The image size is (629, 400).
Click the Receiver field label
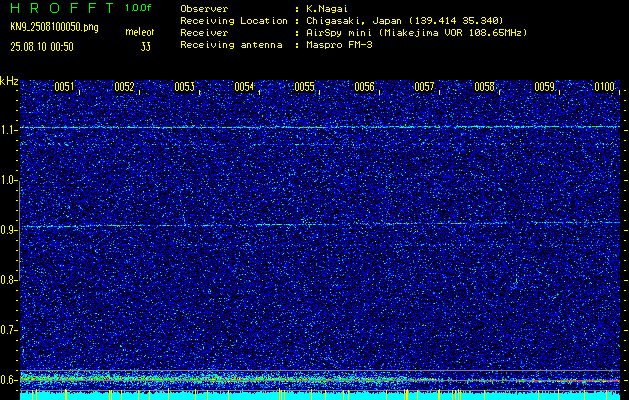point(204,32)
